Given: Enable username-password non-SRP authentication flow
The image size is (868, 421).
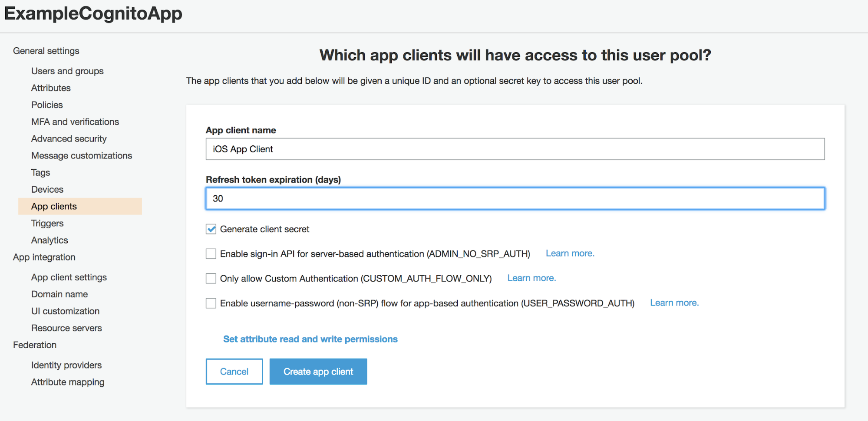Looking at the screenshot, I should pos(211,303).
